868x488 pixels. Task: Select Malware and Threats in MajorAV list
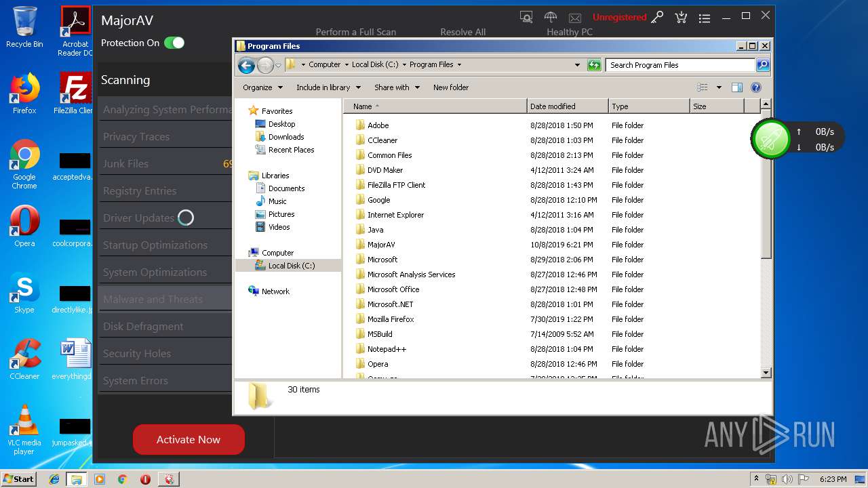click(x=165, y=299)
